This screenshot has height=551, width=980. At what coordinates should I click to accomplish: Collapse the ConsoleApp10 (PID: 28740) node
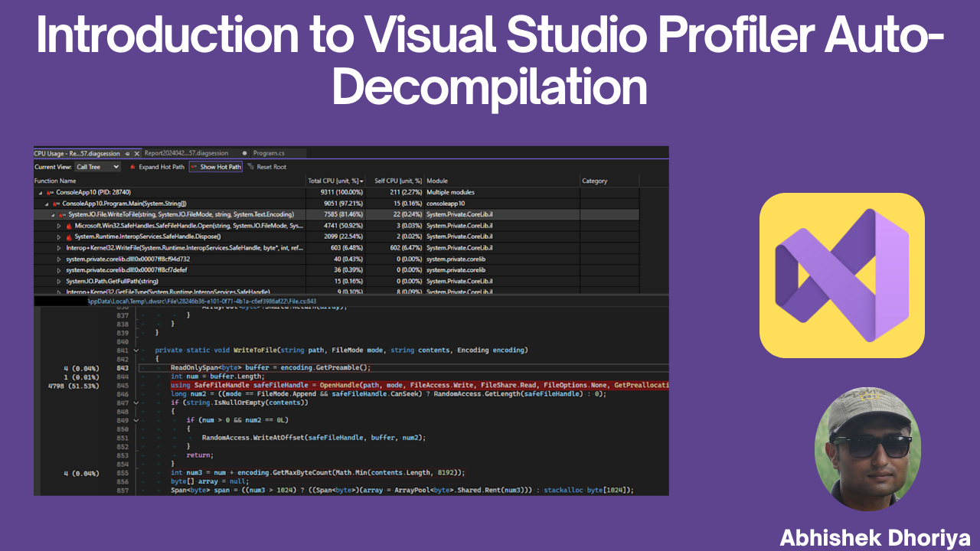41,193
